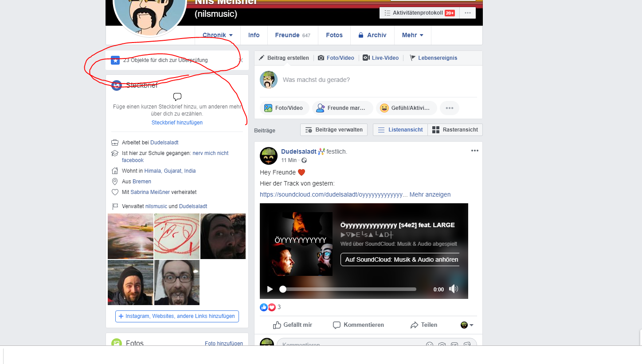Click the man in hat thumbnail, bottom row
Viewport: 642px width, 364px height.
click(130, 283)
